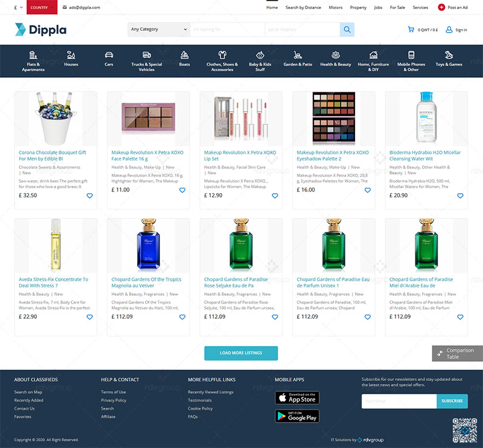Favorite the Chopard Rose Seljuke listing

(275, 317)
